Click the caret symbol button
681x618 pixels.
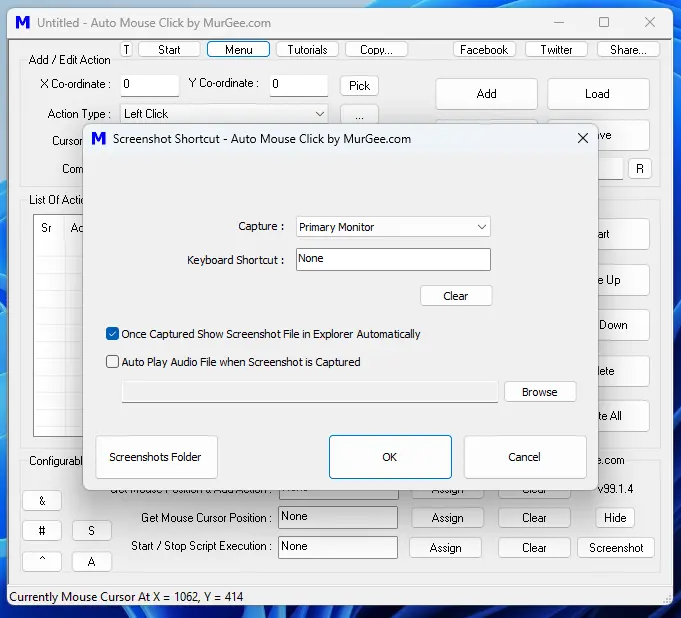click(42, 561)
